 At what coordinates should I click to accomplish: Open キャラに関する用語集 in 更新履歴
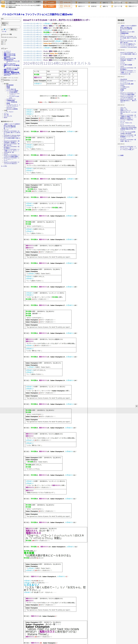tap(126, 65)
